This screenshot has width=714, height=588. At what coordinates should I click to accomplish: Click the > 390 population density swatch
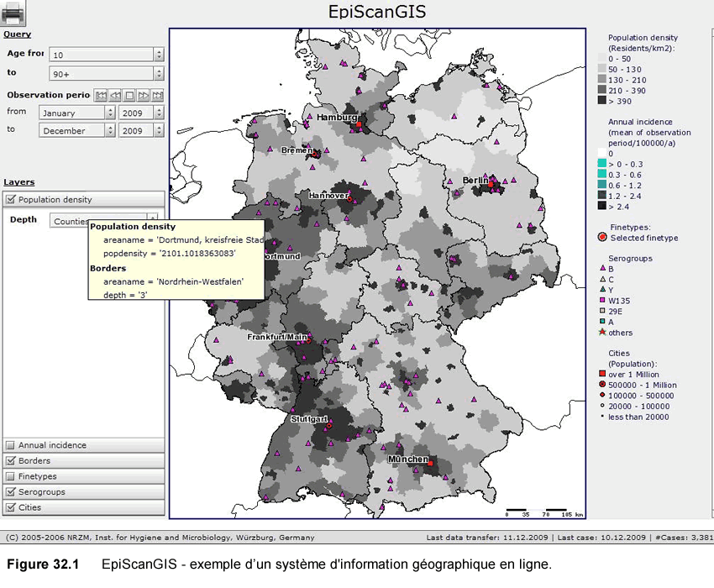(602, 101)
